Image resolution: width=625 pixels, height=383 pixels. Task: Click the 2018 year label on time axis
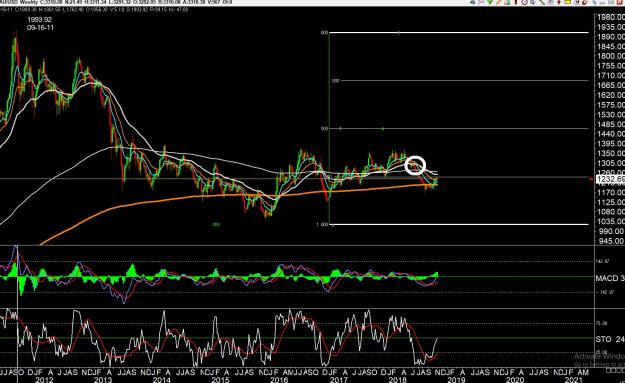(x=397, y=379)
